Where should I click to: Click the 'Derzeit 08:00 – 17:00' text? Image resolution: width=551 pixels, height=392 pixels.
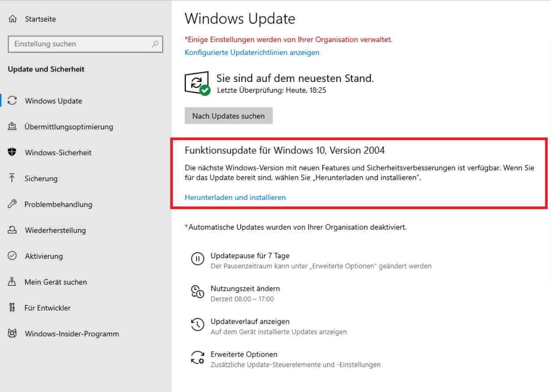[242, 299]
